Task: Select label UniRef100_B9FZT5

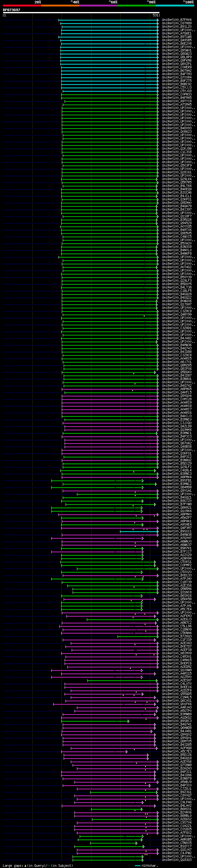Action: [176, 81]
